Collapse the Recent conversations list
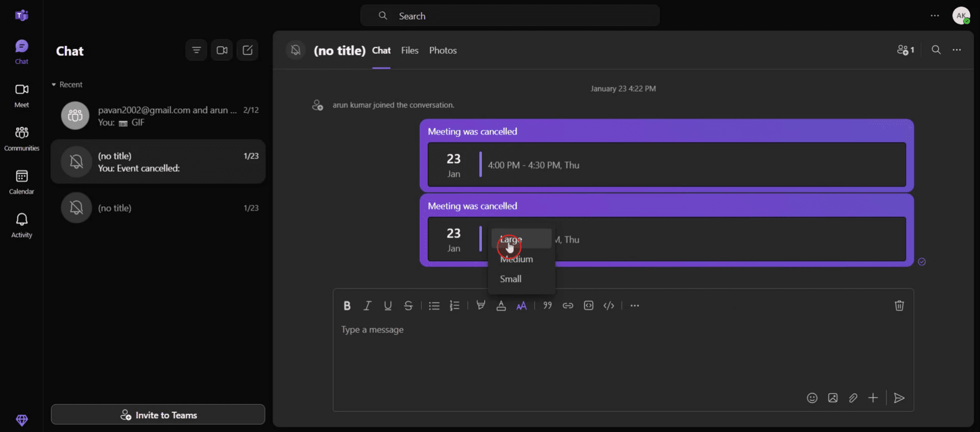This screenshot has height=432, width=980. point(53,84)
